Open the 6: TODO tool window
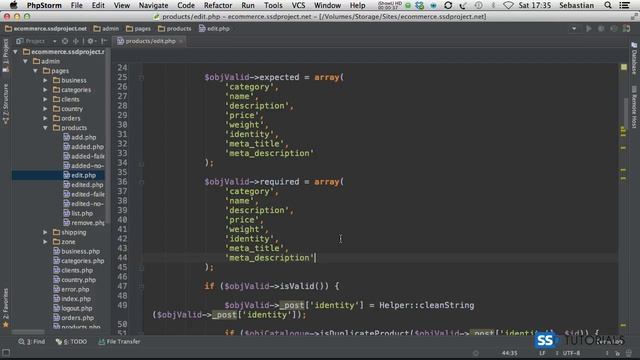 (71, 341)
